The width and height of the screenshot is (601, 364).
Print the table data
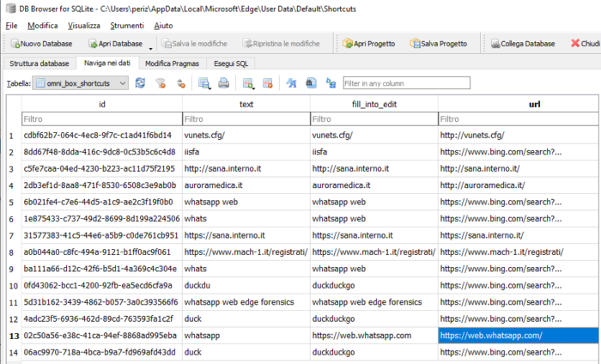click(224, 83)
